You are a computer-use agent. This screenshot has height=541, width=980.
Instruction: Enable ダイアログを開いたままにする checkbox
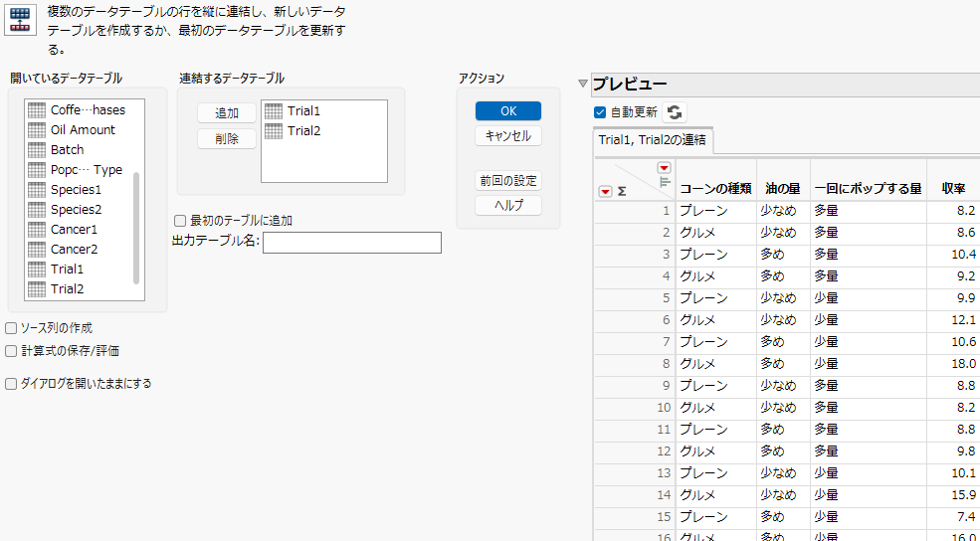[x=11, y=384]
